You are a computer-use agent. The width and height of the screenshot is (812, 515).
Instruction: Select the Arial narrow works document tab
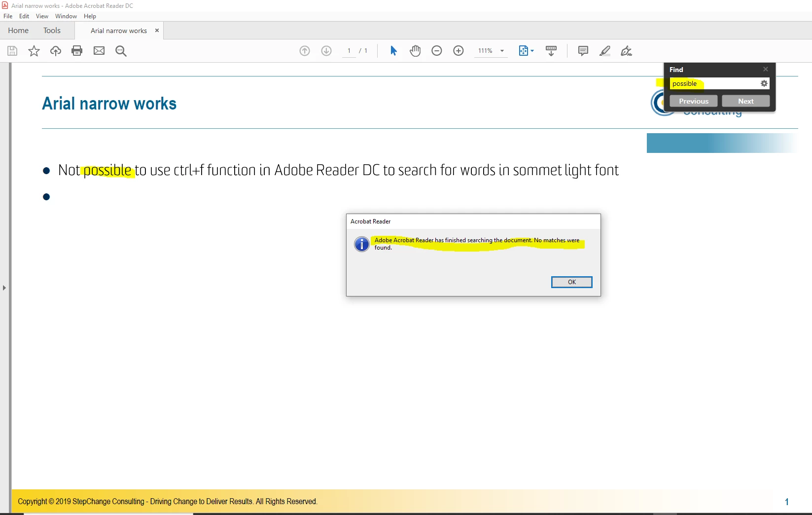click(x=119, y=31)
